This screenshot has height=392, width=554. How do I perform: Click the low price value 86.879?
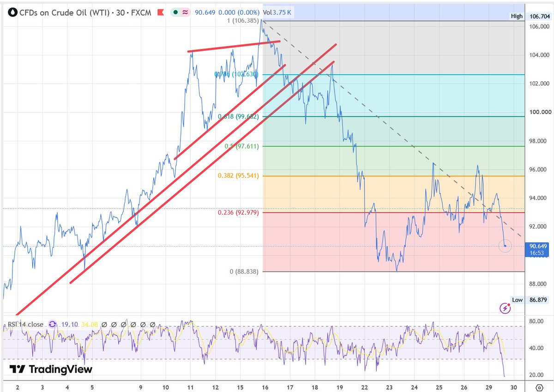click(x=538, y=300)
